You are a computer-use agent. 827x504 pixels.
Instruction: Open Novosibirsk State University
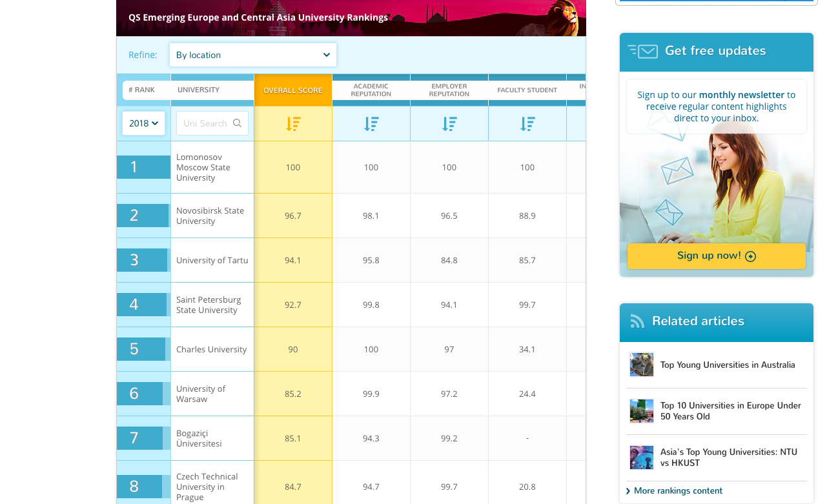[x=210, y=216]
